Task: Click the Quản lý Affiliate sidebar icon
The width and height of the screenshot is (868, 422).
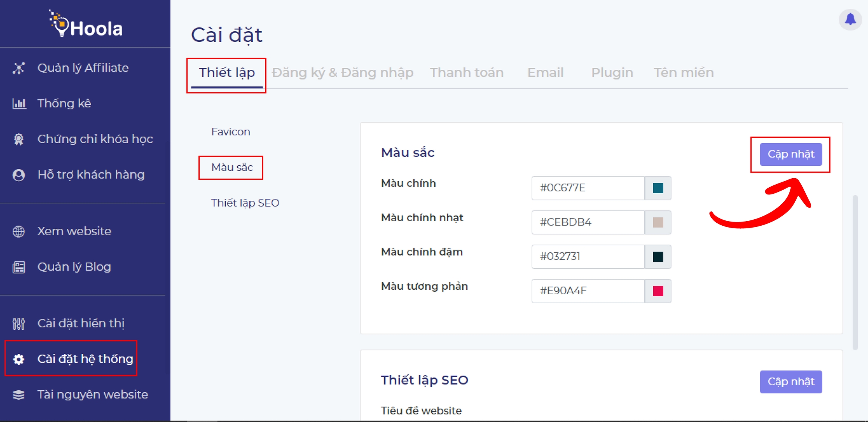Action: (18, 68)
